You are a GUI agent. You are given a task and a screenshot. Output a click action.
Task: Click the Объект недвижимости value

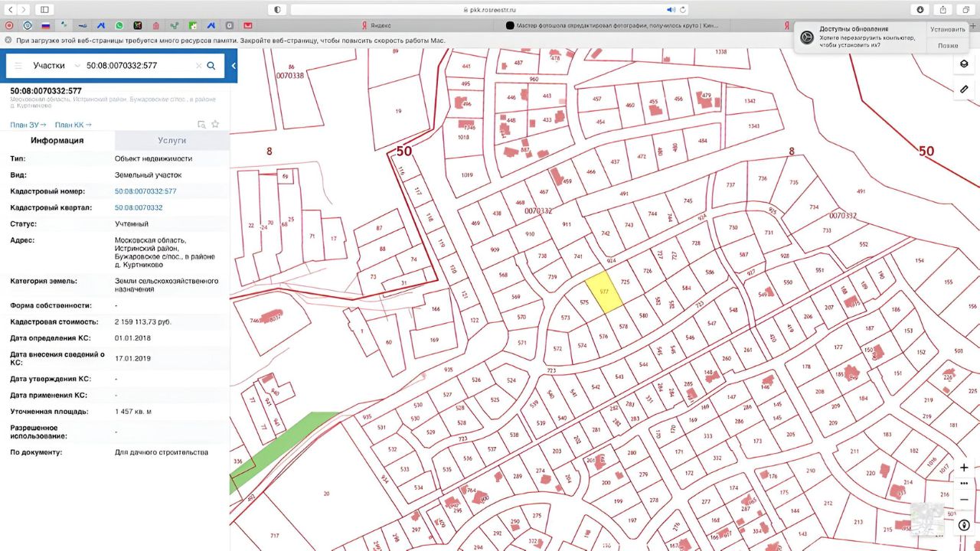(154, 159)
